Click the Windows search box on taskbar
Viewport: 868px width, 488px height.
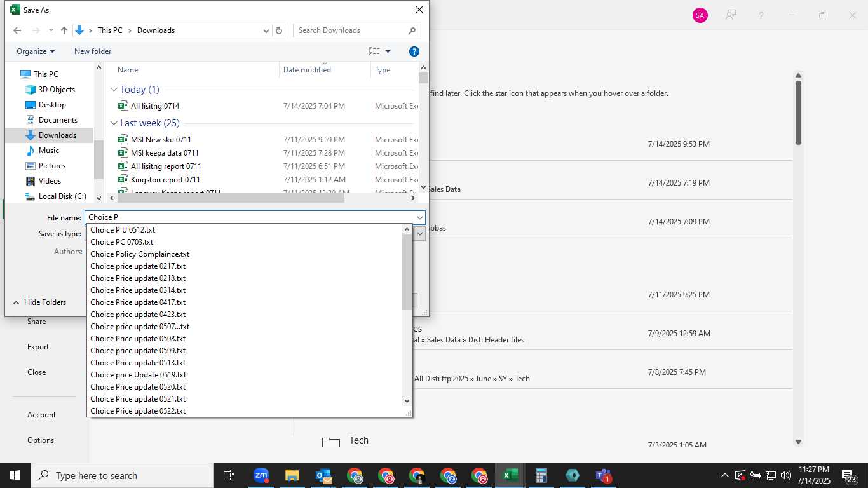point(122,475)
